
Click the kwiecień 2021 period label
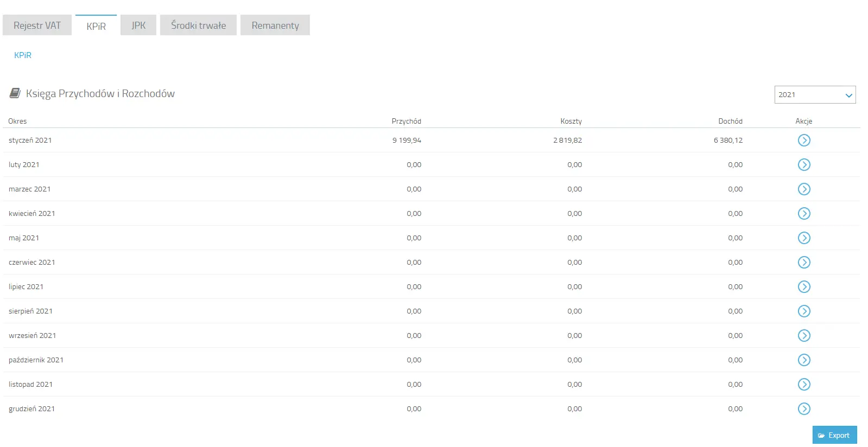tap(32, 214)
